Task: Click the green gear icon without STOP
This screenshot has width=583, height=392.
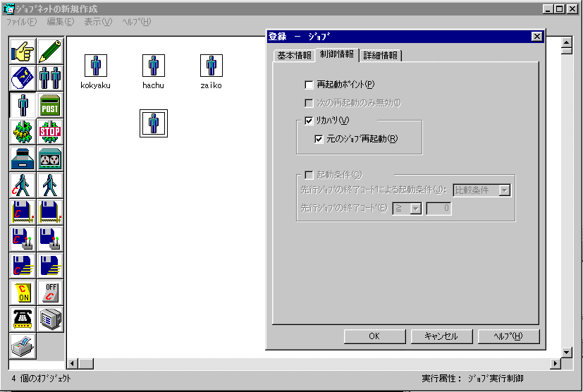Action: point(23,132)
